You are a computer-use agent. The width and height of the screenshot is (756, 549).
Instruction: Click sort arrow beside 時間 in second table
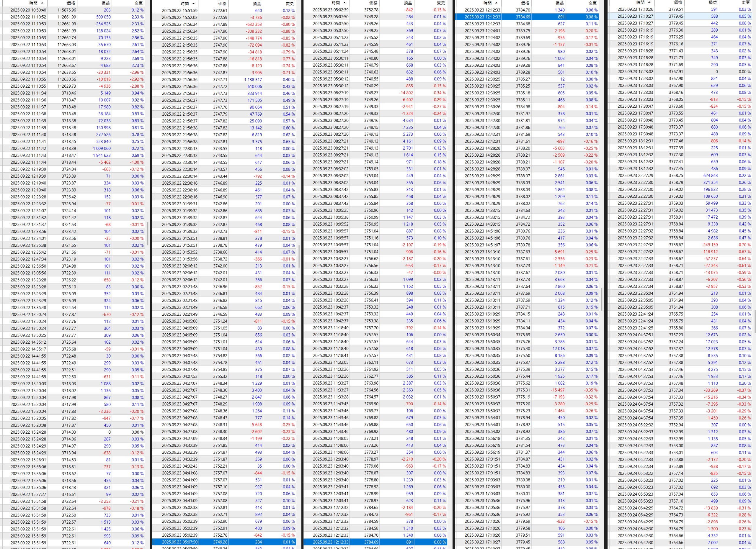[x=194, y=3]
